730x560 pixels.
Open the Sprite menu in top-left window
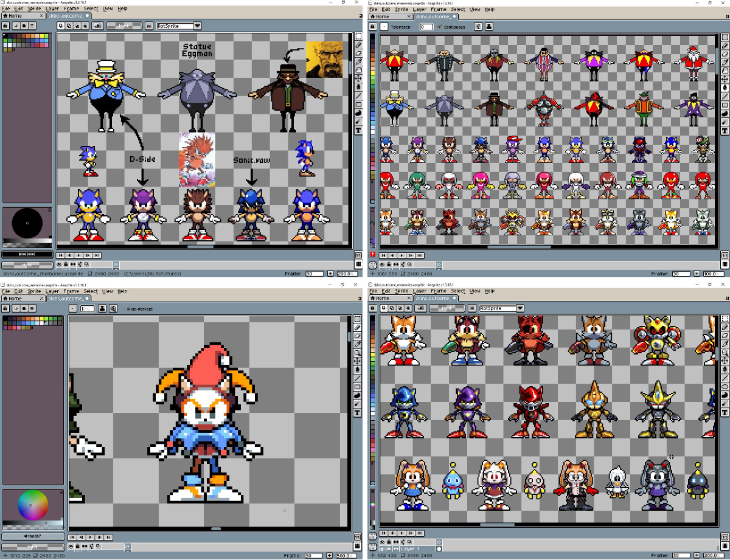pyautogui.click(x=35, y=9)
